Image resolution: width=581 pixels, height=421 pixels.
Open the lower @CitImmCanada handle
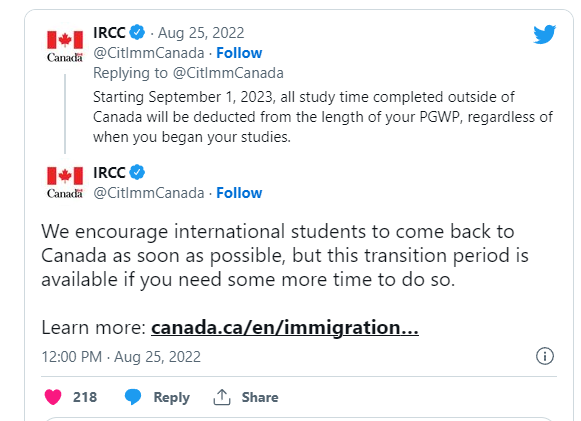tap(149, 193)
